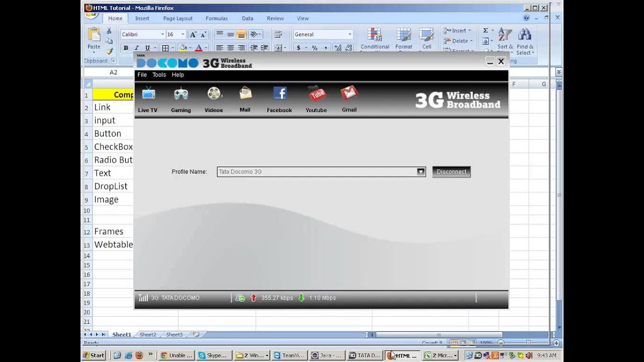Select the Sheet2 worksheet tab
Image resolution: width=644 pixels, height=362 pixels.
click(x=148, y=334)
